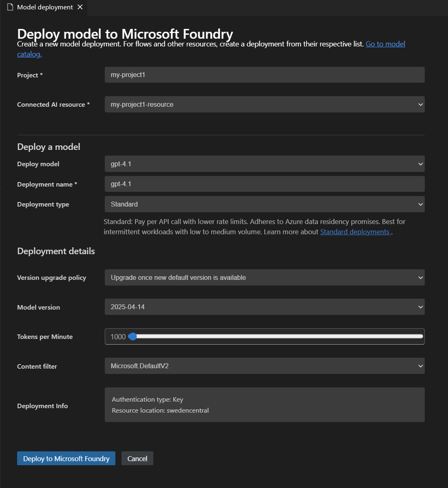The width and height of the screenshot is (448, 488).
Task: Click the Tokens per Minute slider handle
Action: point(132,336)
